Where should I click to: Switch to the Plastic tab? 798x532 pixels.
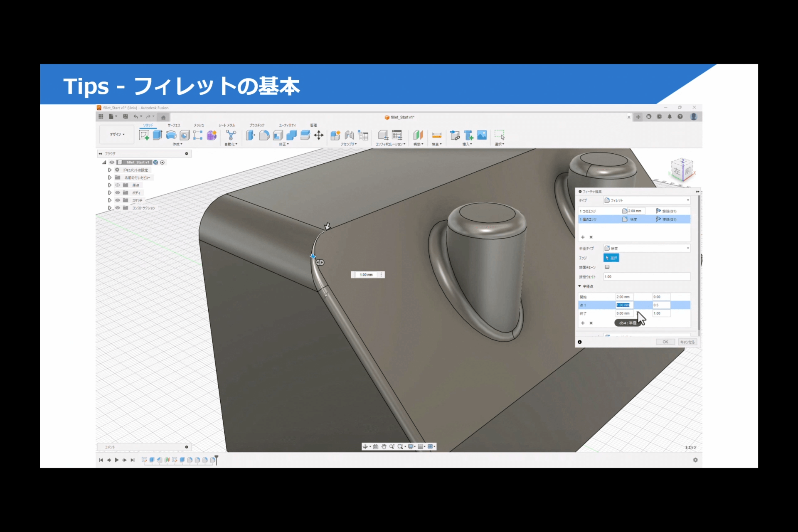[x=257, y=125]
